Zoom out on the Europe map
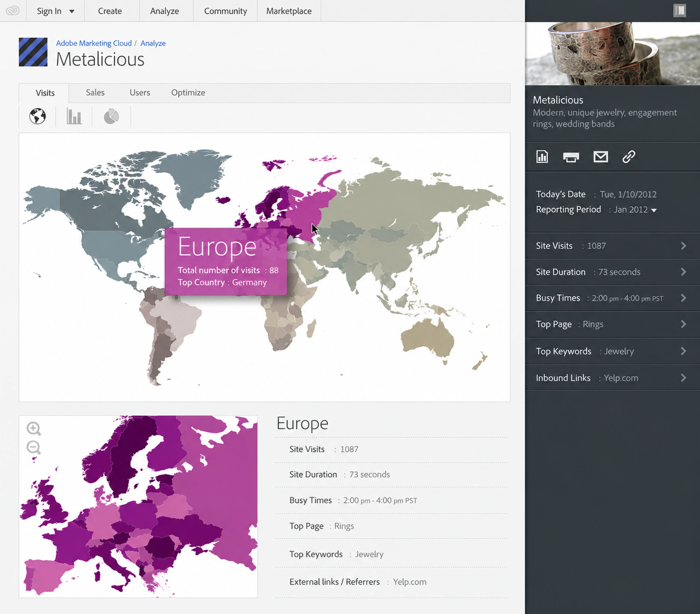Image resolution: width=700 pixels, height=614 pixels. click(x=34, y=447)
